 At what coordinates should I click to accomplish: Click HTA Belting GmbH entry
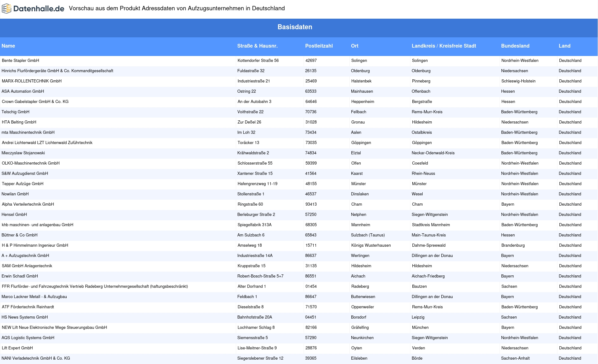click(x=19, y=122)
